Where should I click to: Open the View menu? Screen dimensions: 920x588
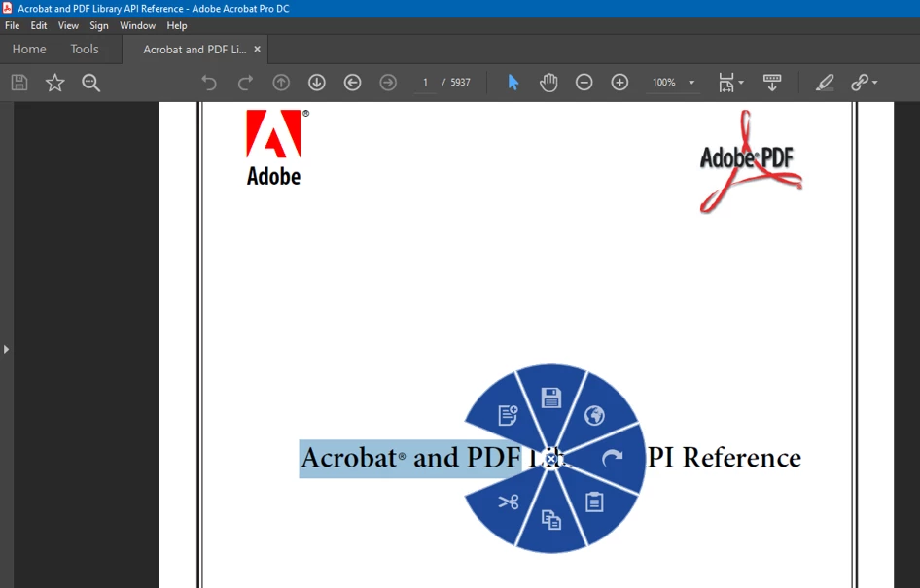68,26
